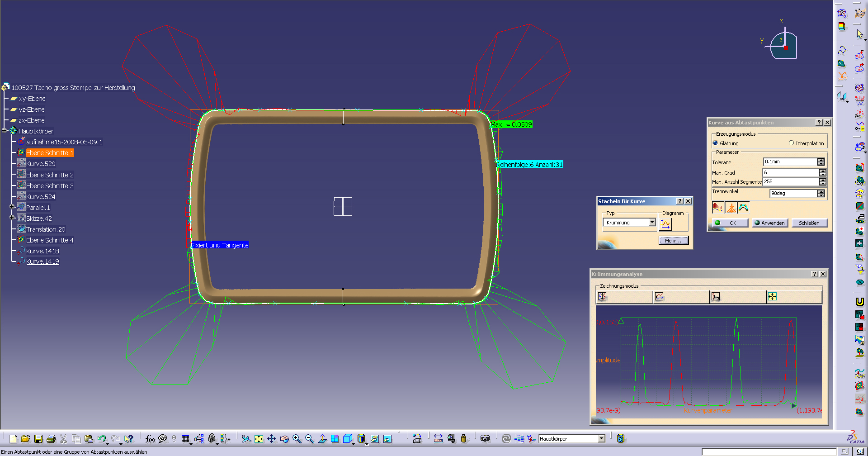868x456 pixels.
Task: Open the curvature diagram icon in Stacheln dialog
Action: 665,224
